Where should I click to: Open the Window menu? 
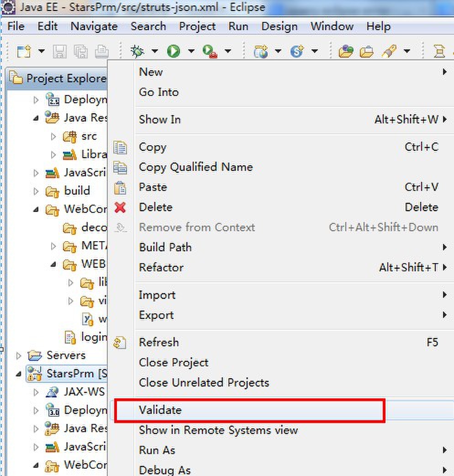pyautogui.click(x=332, y=26)
